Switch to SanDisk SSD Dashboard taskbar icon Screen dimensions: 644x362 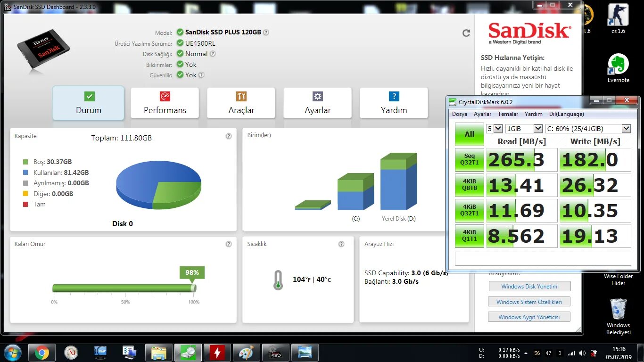275,353
